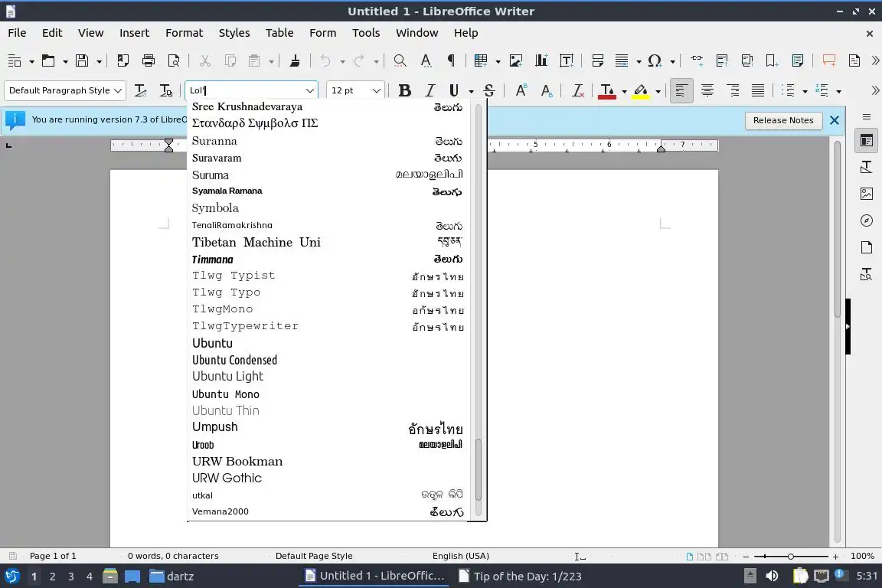Screen dimensions: 882x588
Task: Open the File menu
Action: point(17,33)
